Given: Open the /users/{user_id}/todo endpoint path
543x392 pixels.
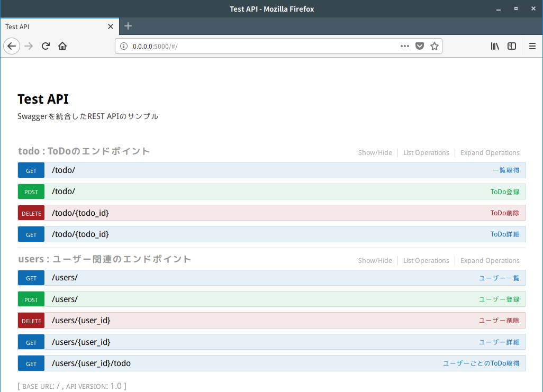Looking at the screenshot, I should (x=91, y=363).
